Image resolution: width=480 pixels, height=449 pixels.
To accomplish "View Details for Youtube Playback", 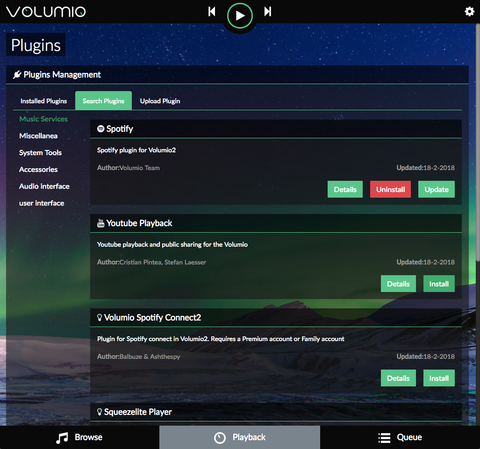I will coord(398,284).
